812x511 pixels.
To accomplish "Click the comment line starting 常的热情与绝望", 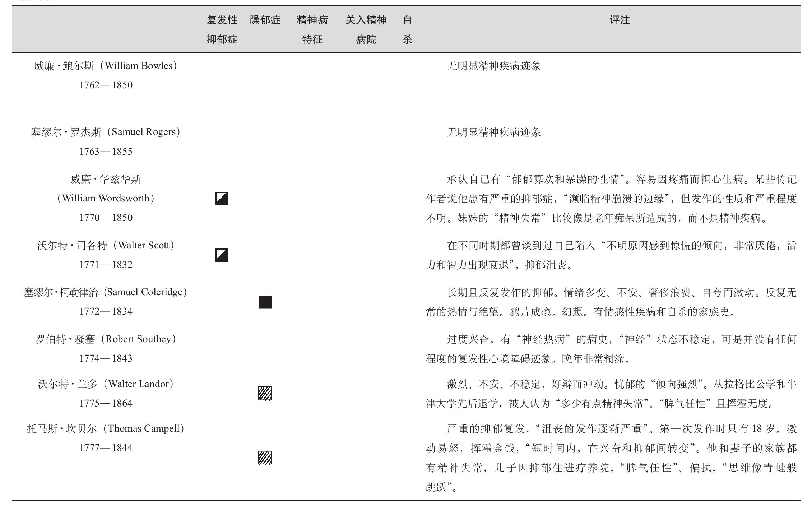I will [x=581, y=312].
